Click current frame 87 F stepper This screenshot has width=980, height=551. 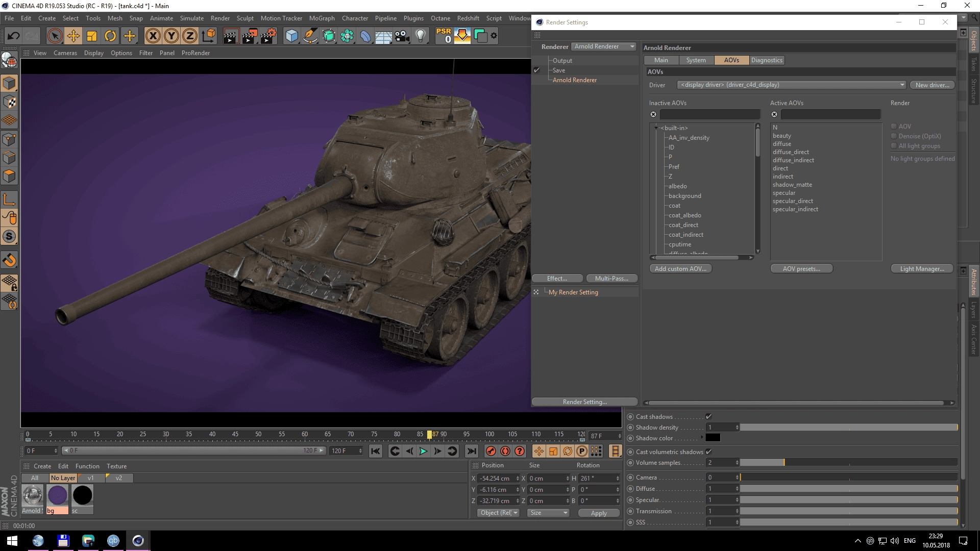click(x=619, y=436)
